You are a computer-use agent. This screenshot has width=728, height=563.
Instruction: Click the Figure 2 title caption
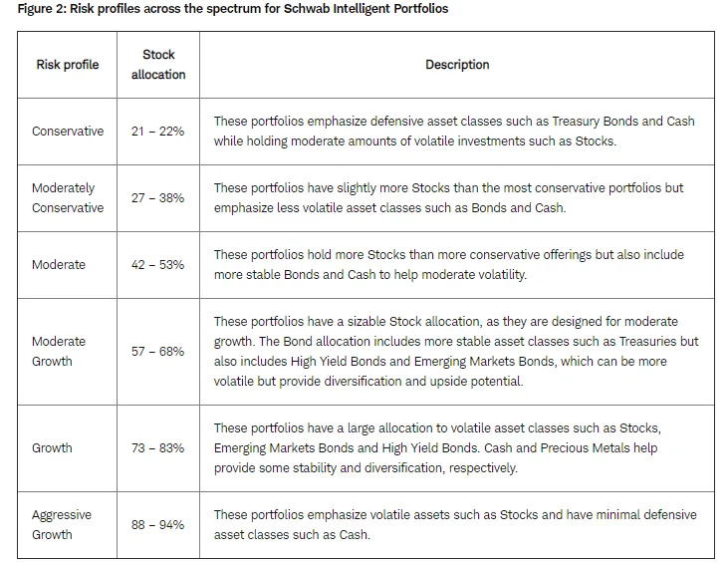pos(233,9)
